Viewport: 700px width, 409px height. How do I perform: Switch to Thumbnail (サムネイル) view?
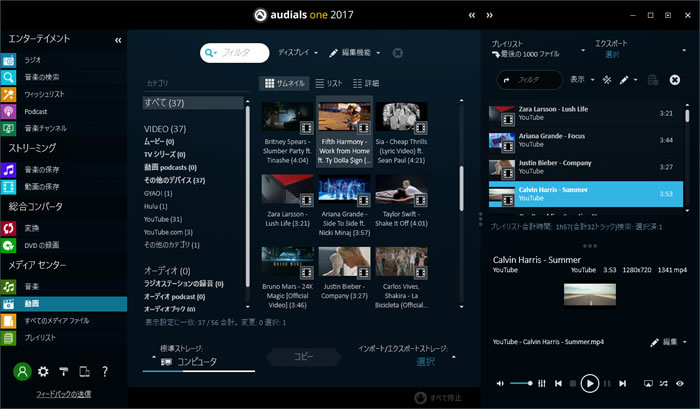pyautogui.click(x=284, y=83)
